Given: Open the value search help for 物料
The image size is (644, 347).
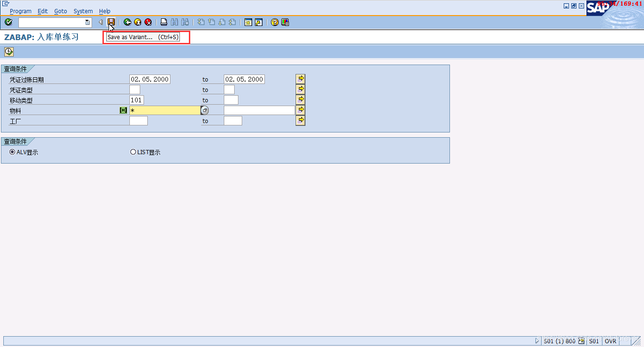Looking at the screenshot, I should (204, 110).
